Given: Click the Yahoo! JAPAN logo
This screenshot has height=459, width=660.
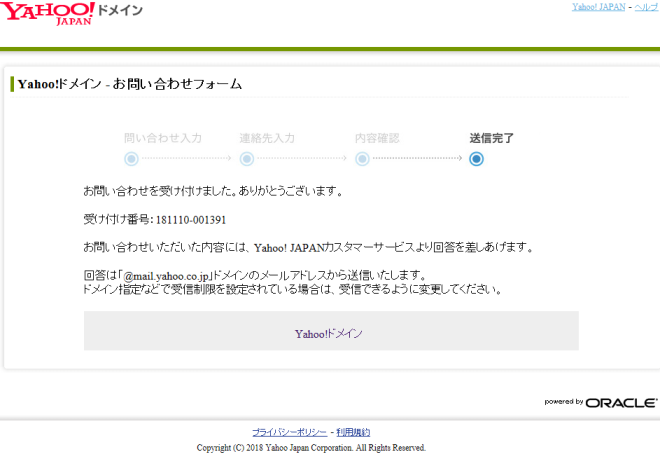Looking at the screenshot, I should (x=47, y=13).
